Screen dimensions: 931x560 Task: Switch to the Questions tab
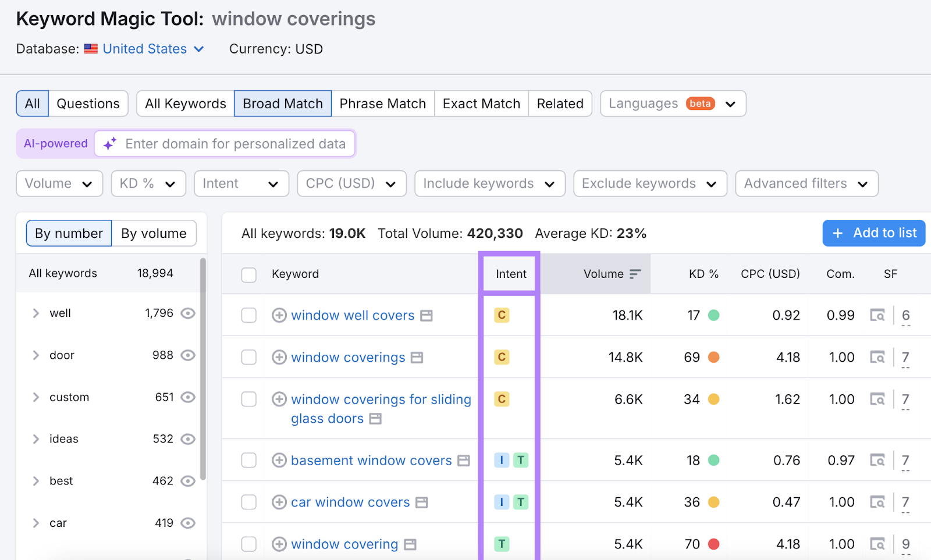(88, 104)
